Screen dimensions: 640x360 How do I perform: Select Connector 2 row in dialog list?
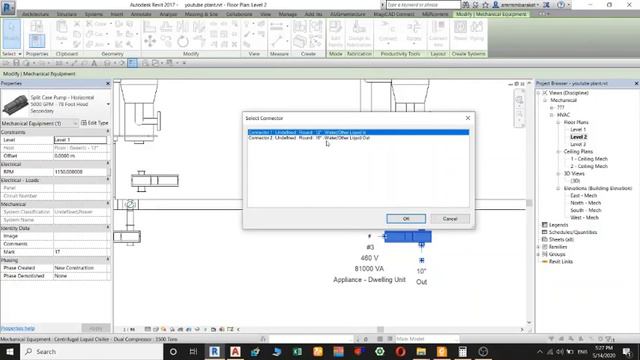(x=358, y=138)
